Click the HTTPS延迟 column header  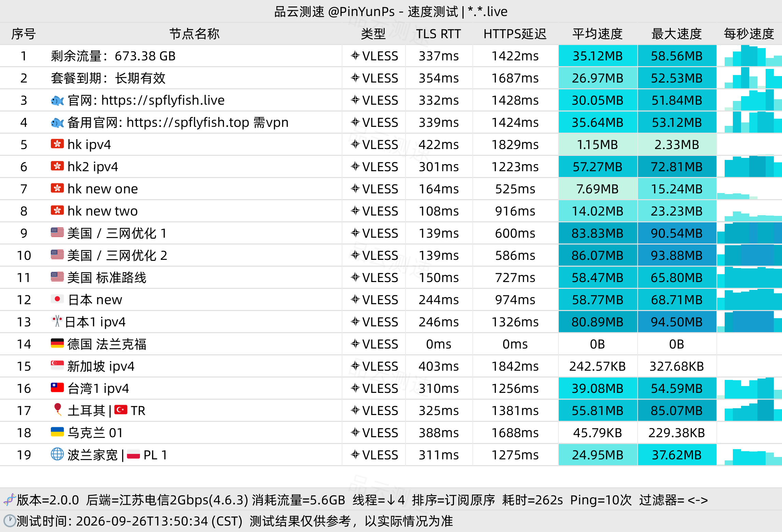click(x=515, y=34)
